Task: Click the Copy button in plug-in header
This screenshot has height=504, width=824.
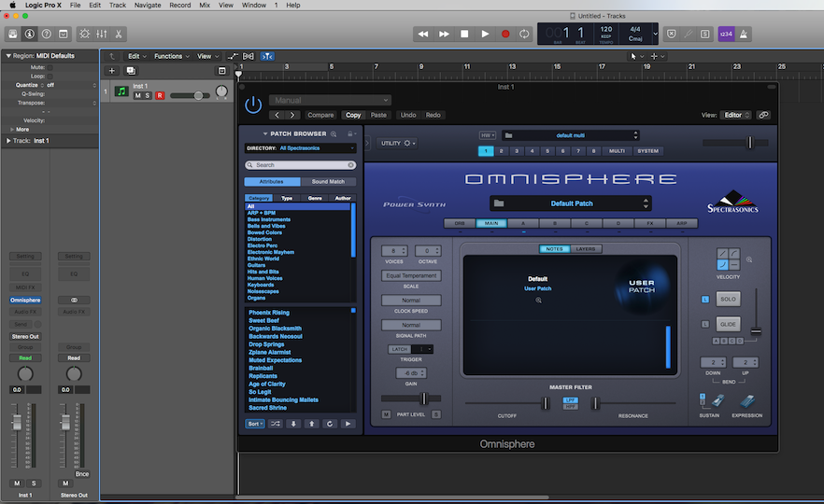Action: pos(353,115)
